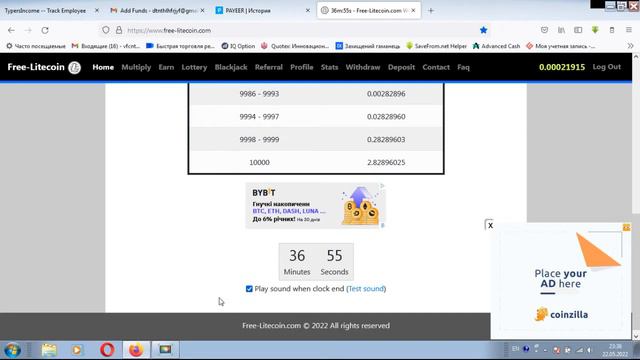
Task: Click the shield tracking protection icon
Action: (x=106, y=30)
